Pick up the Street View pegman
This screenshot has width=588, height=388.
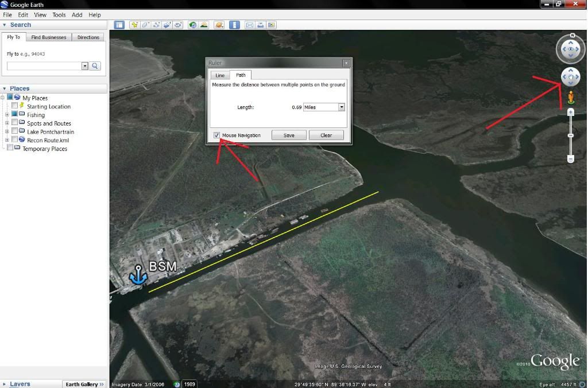coord(571,97)
